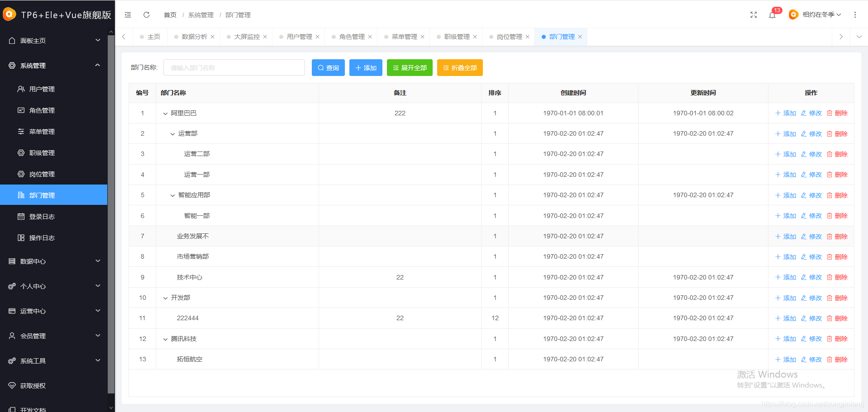Screen dimensions: 868x412
Task: Click 修改 for 阿里巴巴 row
Action: (x=811, y=113)
